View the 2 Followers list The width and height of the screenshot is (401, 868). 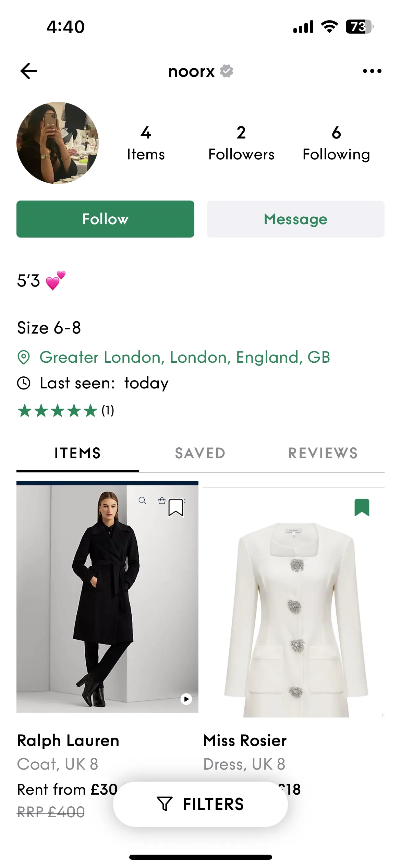pyautogui.click(x=241, y=143)
